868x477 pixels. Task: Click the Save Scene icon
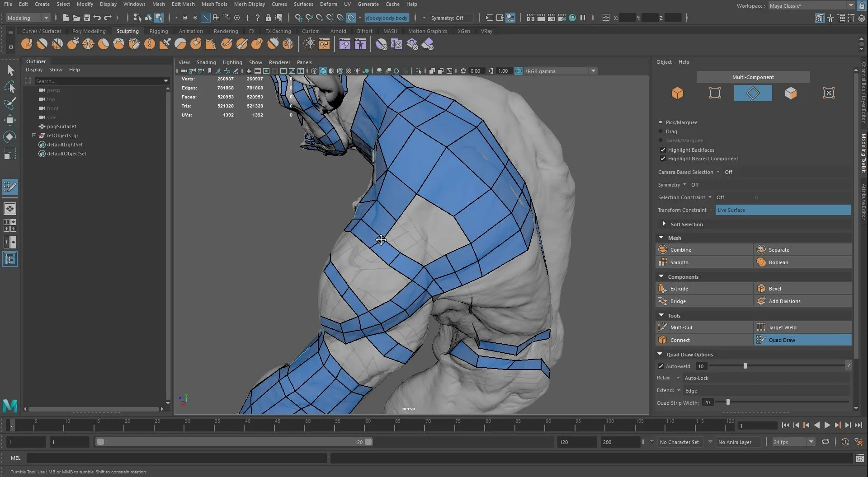pyautogui.click(x=87, y=18)
